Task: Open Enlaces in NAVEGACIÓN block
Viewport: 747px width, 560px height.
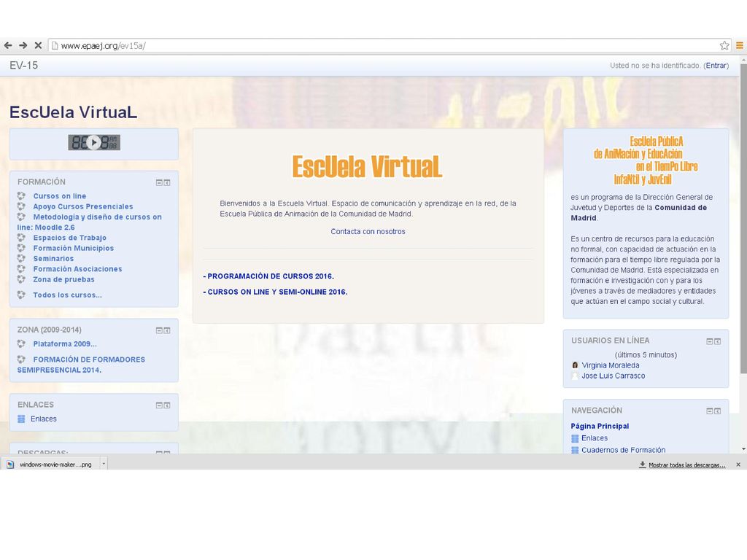Action: click(x=595, y=438)
